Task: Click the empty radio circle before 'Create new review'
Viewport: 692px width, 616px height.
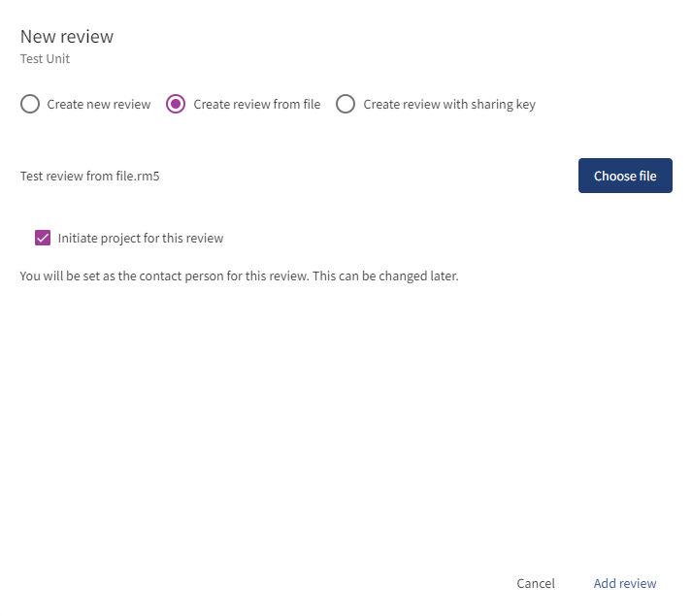Action: click(30, 105)
